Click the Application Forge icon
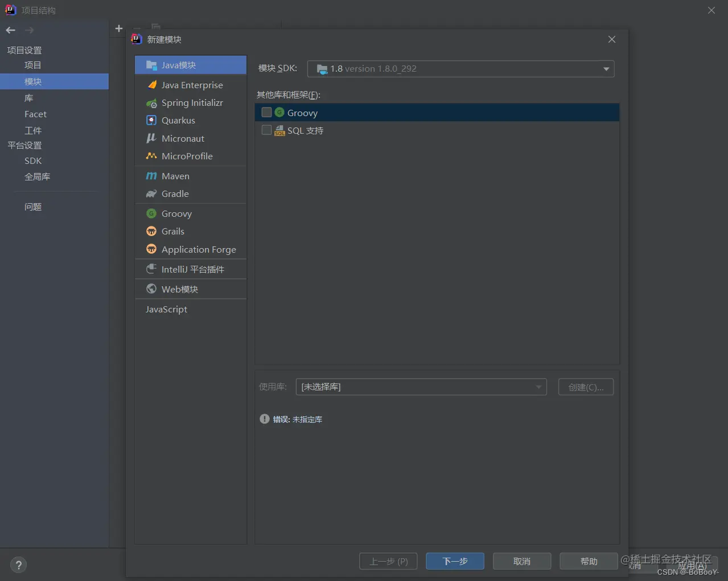The width and height of the screenshot is (728, 581). (151, 249)
